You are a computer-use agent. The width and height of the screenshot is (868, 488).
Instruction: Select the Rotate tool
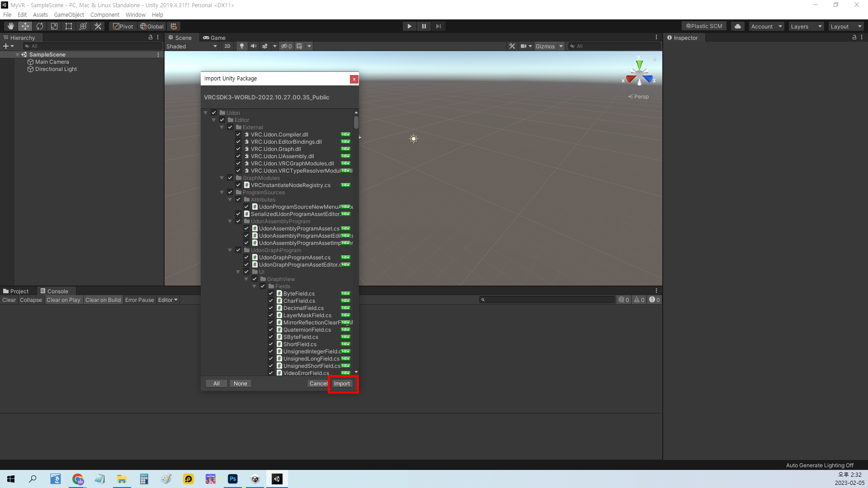(40, 26)
